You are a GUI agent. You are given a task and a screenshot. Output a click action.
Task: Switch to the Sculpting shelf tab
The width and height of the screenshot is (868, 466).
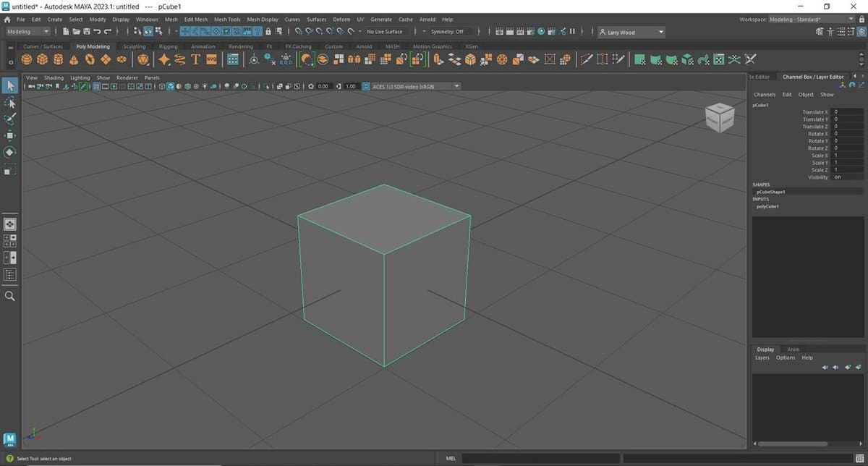click(x=134, y=46)
